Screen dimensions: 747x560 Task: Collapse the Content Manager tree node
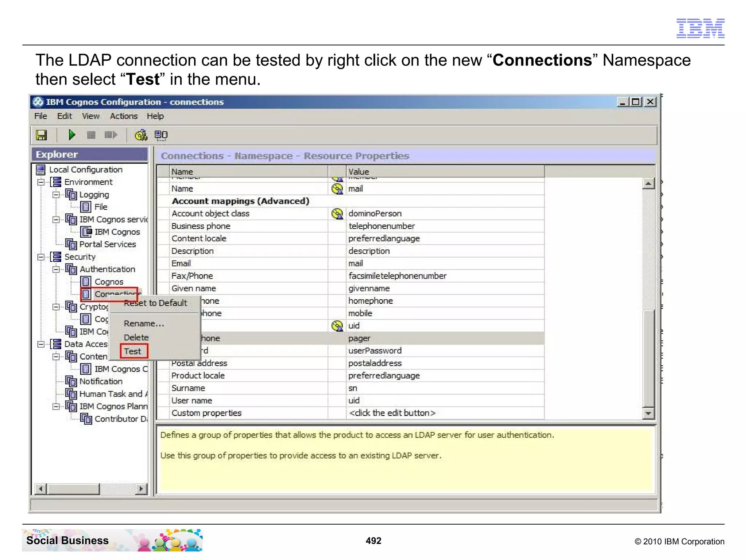(56, 357)
